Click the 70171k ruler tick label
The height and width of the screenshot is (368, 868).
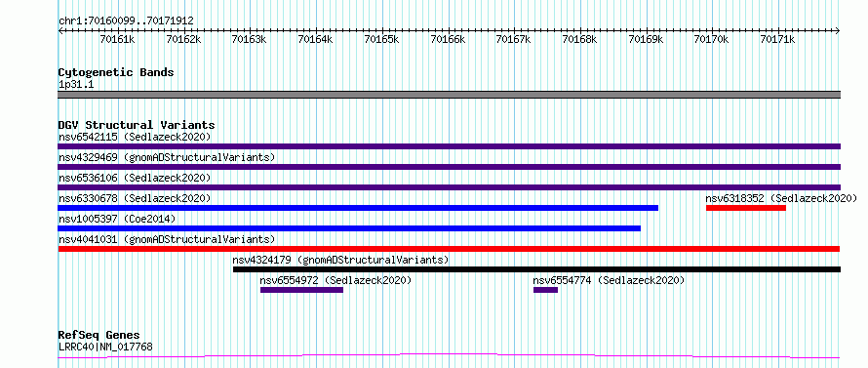tap(777, 39)
